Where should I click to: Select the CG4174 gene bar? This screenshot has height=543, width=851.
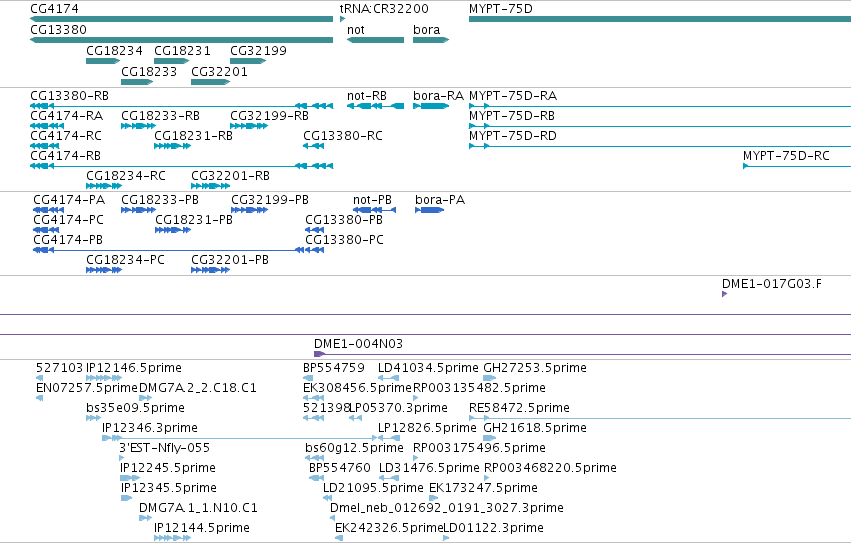click(181, 19)
